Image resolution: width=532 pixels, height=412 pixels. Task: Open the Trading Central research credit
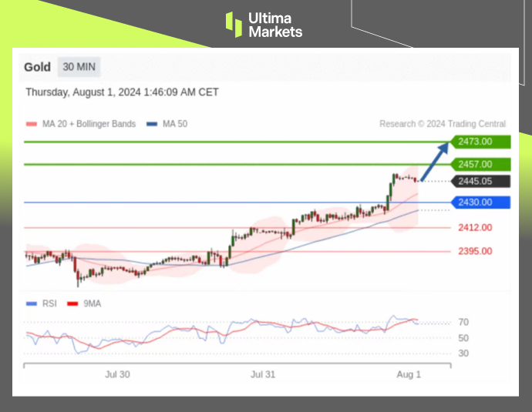pos(443,124)
